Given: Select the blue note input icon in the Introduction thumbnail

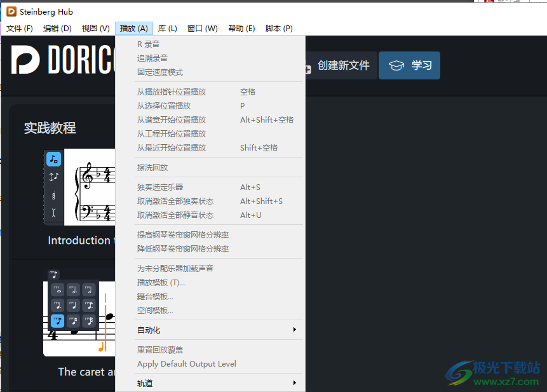Looking at the screenshot, I should point(53,159).
